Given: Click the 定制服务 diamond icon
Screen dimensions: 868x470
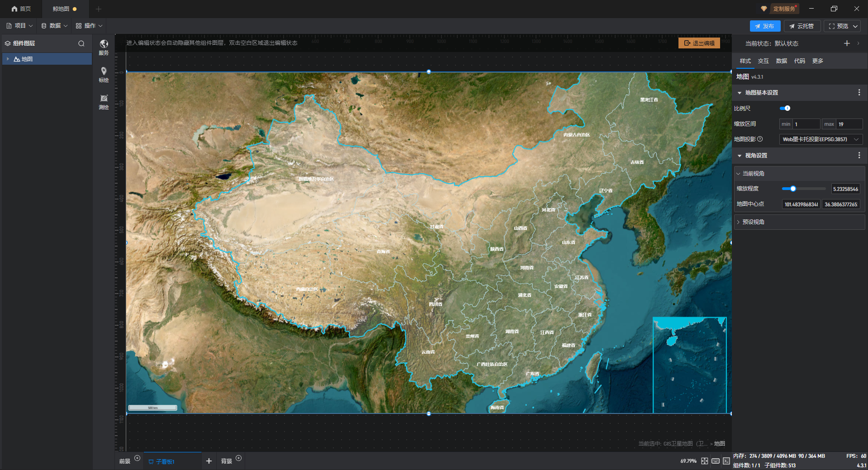Looking at the screenshot, I should click(x=764, y=9).
